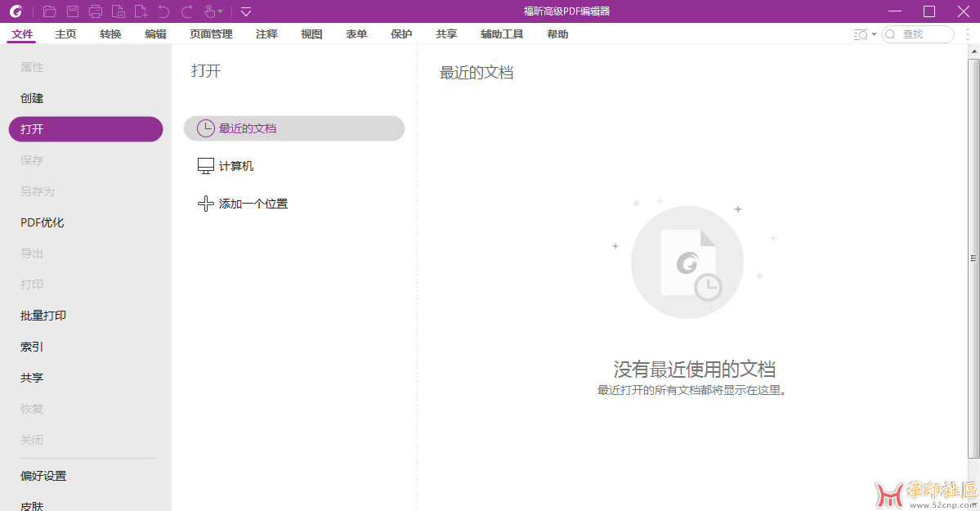Click the open folder icon in quick access toolbar
Screen dimensions: 980x511
click(x=49, y=11)
